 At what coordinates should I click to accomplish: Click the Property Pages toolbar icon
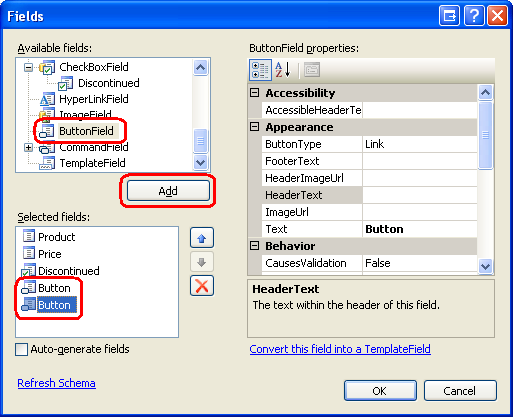point(312,70)
